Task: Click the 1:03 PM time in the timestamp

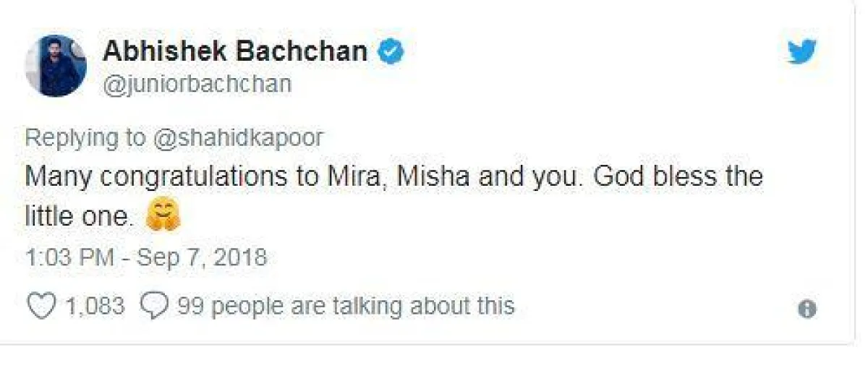Action: point(69,257)
